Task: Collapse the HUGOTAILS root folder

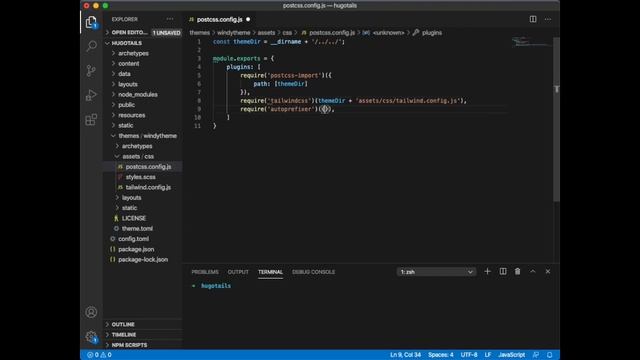Action: [127, 43]
